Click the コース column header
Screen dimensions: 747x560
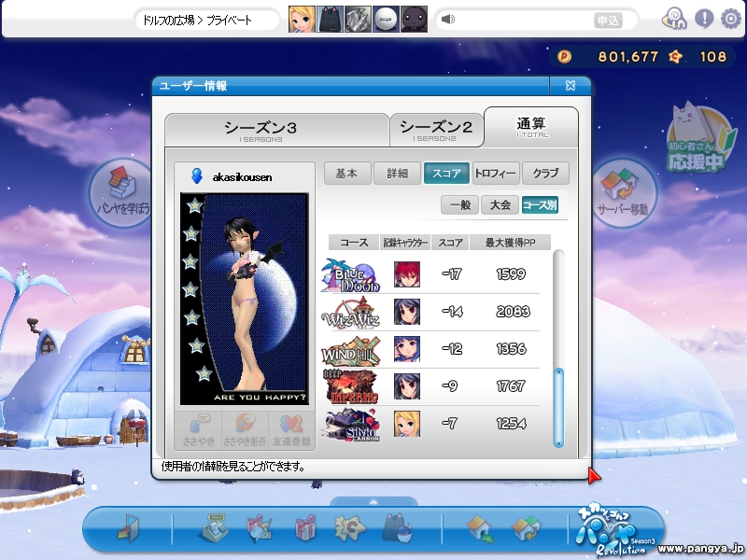click(354, 243)
